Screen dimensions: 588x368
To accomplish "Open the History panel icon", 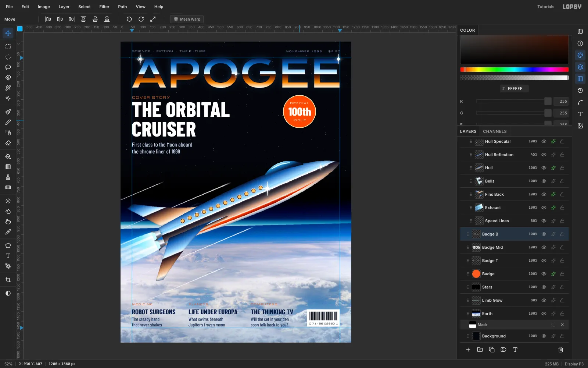I will pyautogui.click(x=580, y=91).
